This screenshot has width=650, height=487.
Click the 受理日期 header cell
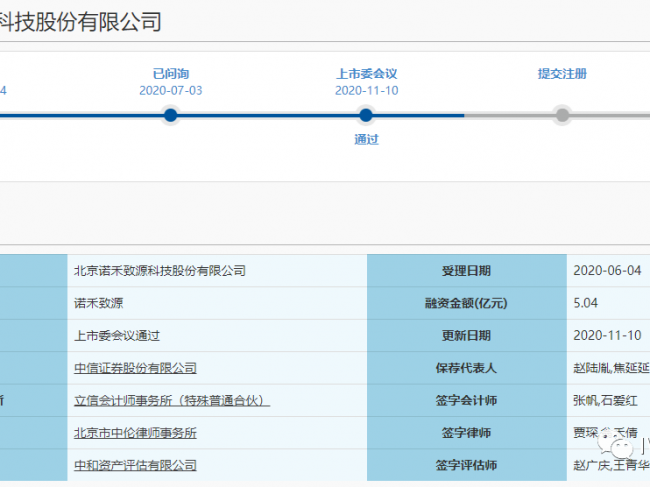click(x=467, y=271)
